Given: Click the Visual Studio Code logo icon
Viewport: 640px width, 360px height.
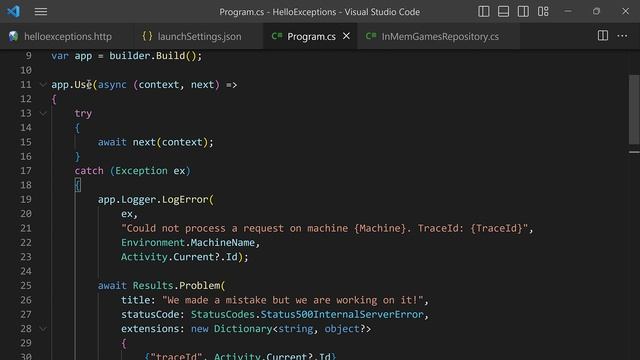Looking at the screenshot, I should [x=13, y=11].
